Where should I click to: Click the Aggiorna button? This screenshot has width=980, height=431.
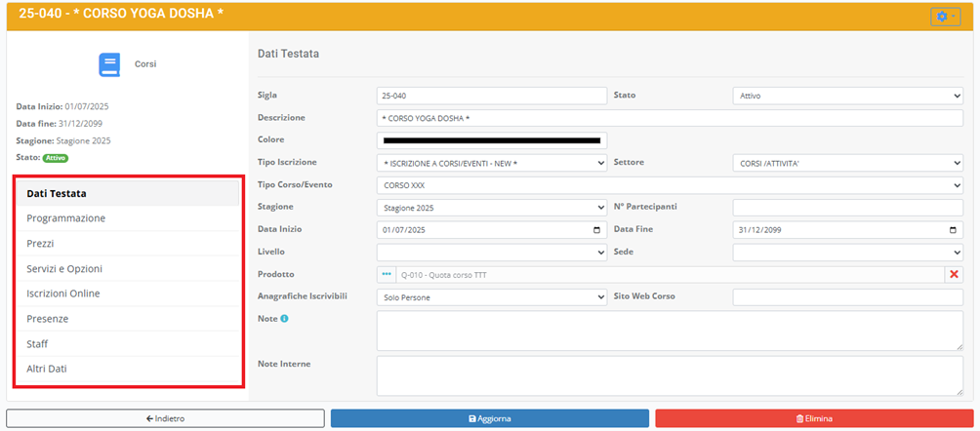pos(489,418)
